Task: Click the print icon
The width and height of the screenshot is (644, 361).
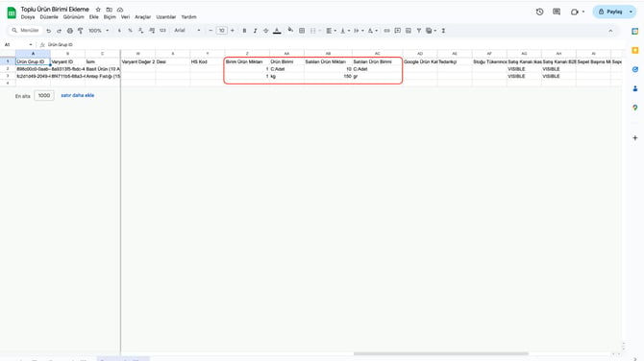Action: 70,31
